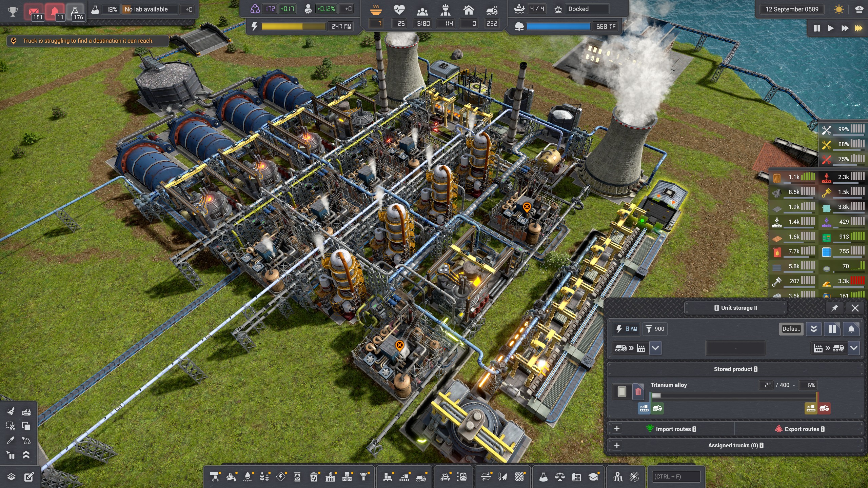Screen dimensions: 868x488
Task: Open the rail tracks build menu
Action: pos(445,477)
